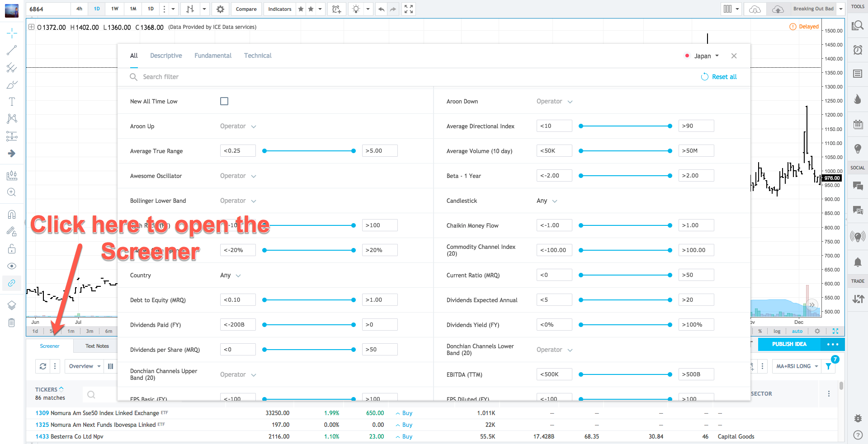Close the filters dialog
This screenshot has width=868, height=444.
734,56
